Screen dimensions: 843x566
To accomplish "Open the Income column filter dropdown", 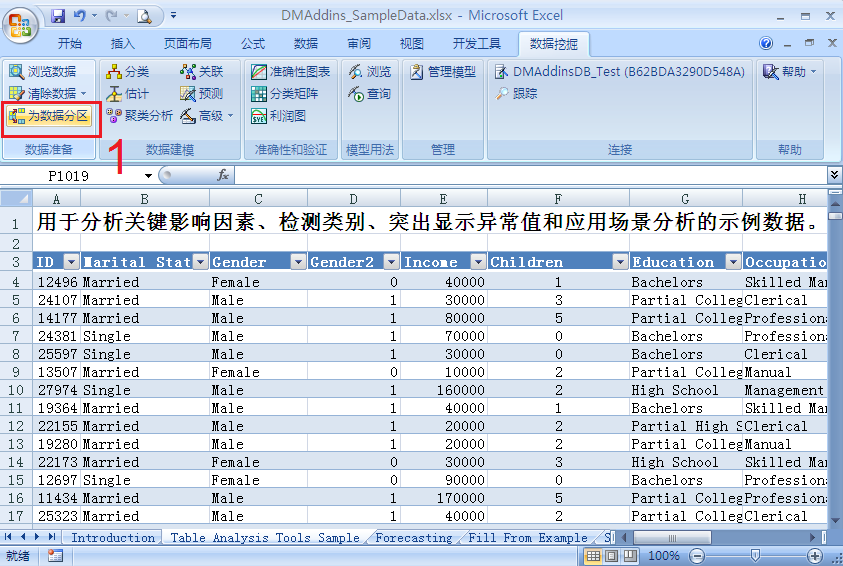I will tap(477, 262).
